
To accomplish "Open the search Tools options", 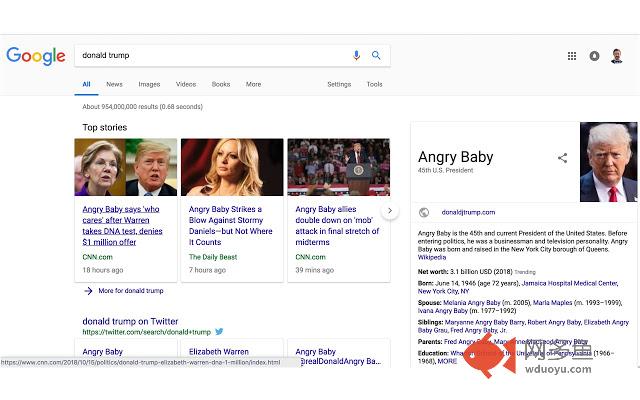I will (374, 84).
